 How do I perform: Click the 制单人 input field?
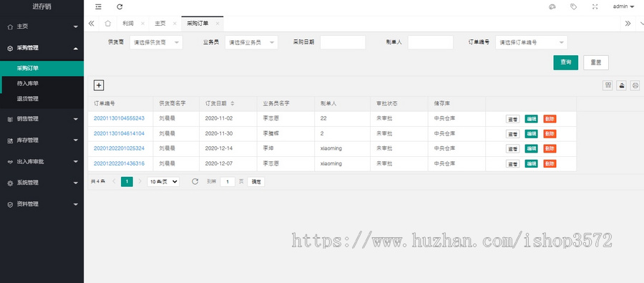tap(431, 42)
